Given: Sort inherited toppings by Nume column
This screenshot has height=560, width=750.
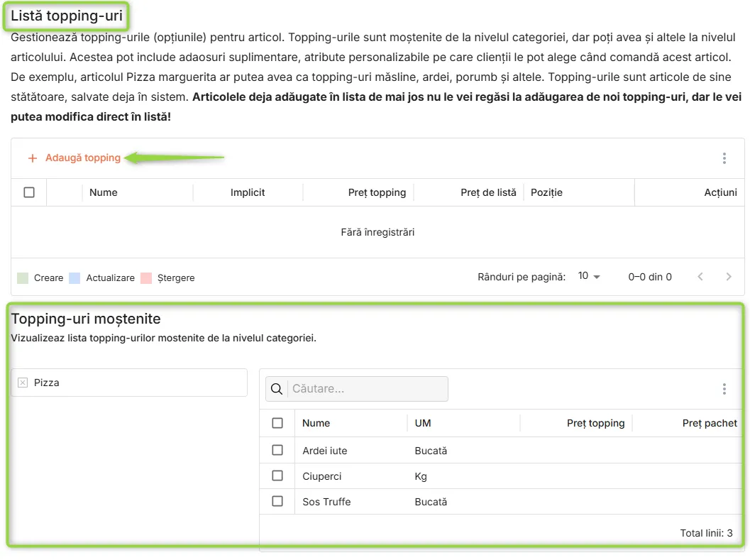Looking at the screenshot, I should point(316,423).
